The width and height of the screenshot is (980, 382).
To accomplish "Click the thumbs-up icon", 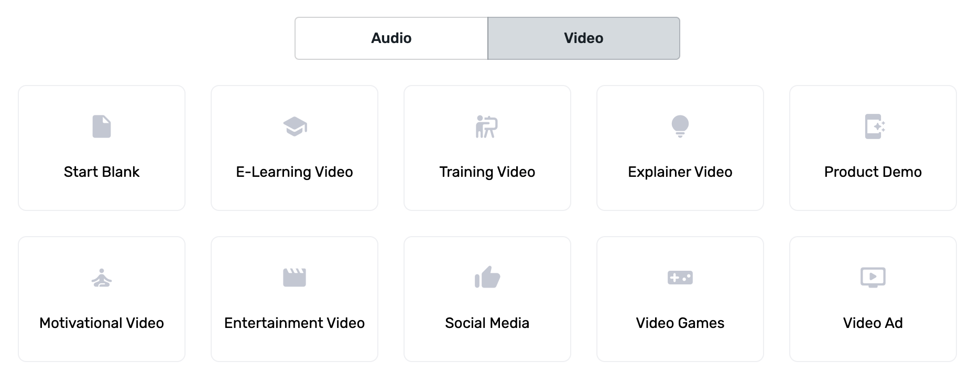I will (487, 277).
